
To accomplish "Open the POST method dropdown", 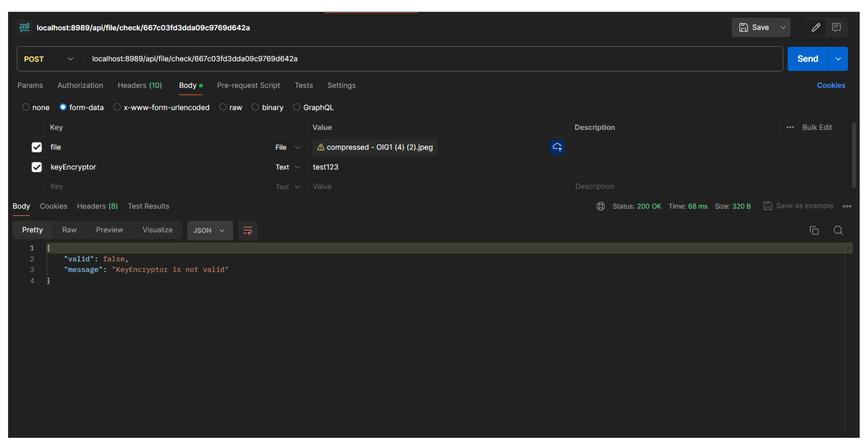I will pyautogui.click(x=49, y=59).
